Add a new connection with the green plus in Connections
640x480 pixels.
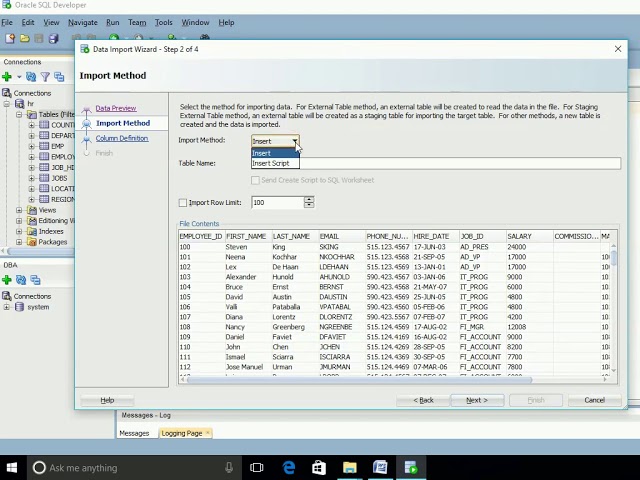click(7, 76)
